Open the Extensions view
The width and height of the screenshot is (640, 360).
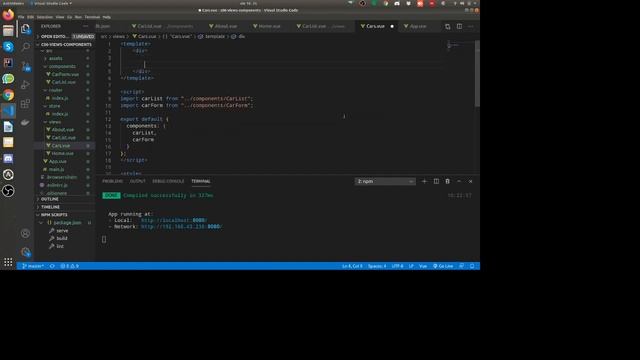pos(25,103)
